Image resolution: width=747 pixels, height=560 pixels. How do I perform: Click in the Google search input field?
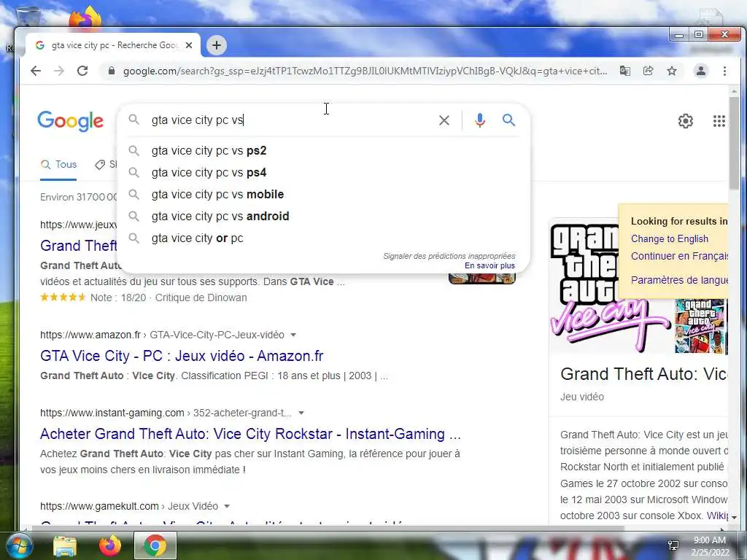[290, 120]
